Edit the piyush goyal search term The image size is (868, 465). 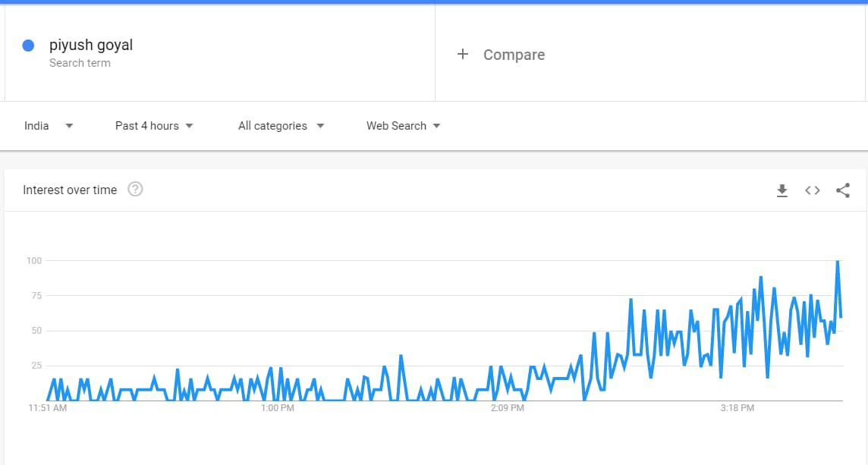(91, 45)
